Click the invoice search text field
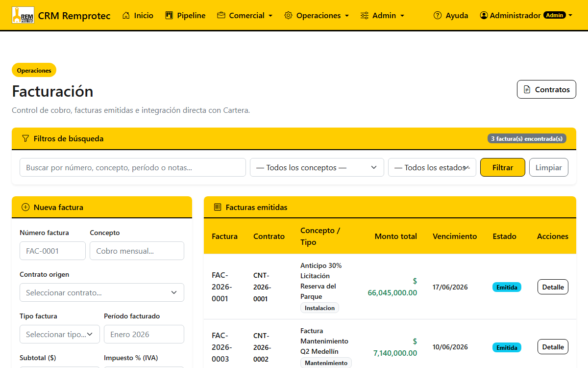This screenshot has height=368, width=588. [133, 167]
